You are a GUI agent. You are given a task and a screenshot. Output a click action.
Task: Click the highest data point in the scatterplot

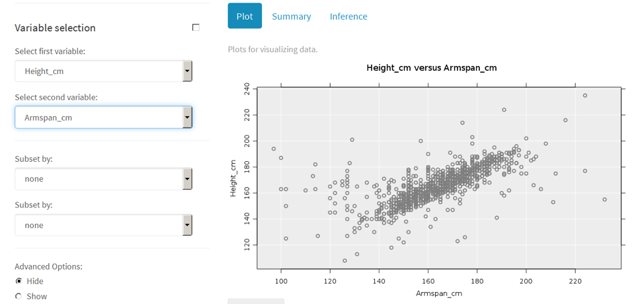click(x=585, y=95)
